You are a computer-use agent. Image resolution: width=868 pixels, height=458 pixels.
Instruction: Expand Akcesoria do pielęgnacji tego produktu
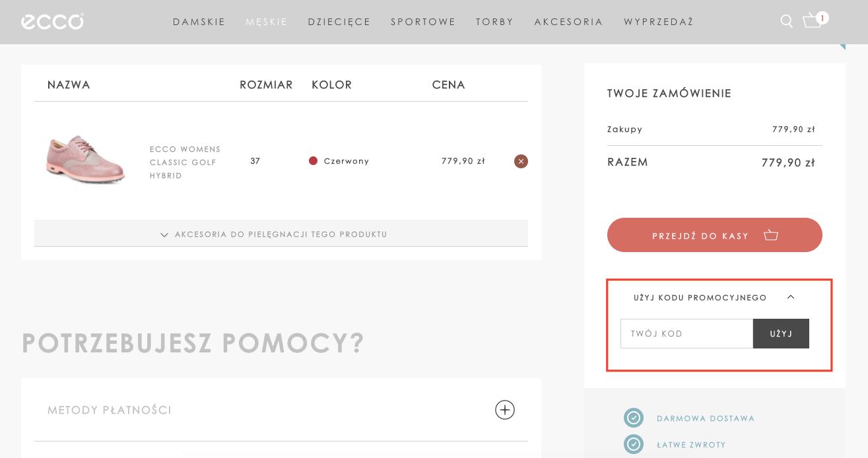[x=281, y=234]
